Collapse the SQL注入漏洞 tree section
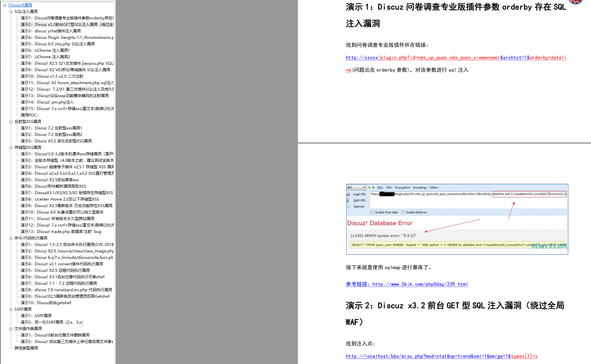Screen dimensions: 591x364 pos(11,12)
